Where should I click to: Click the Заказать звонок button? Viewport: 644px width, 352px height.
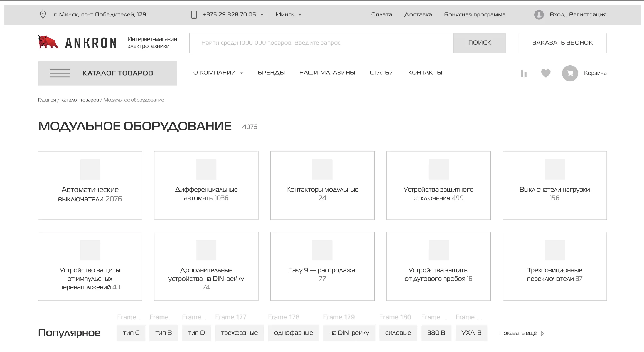point(562,43)
